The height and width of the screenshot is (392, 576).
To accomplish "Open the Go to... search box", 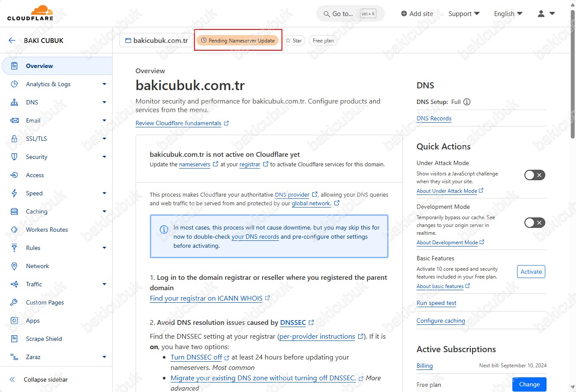I will (350, 14).
